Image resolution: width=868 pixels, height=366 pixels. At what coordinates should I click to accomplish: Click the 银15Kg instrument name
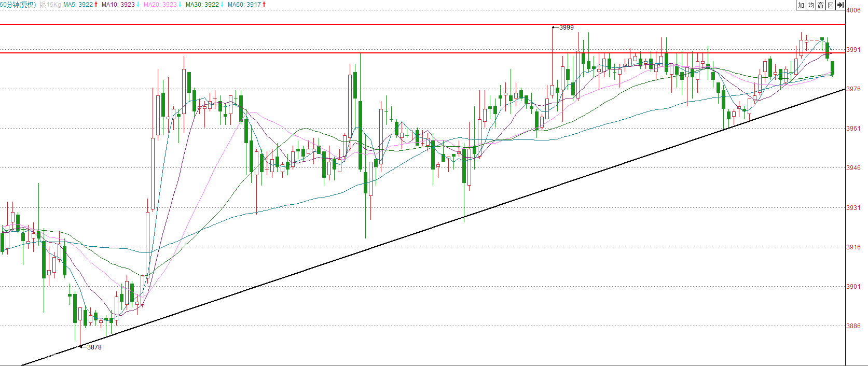point(50,5)
